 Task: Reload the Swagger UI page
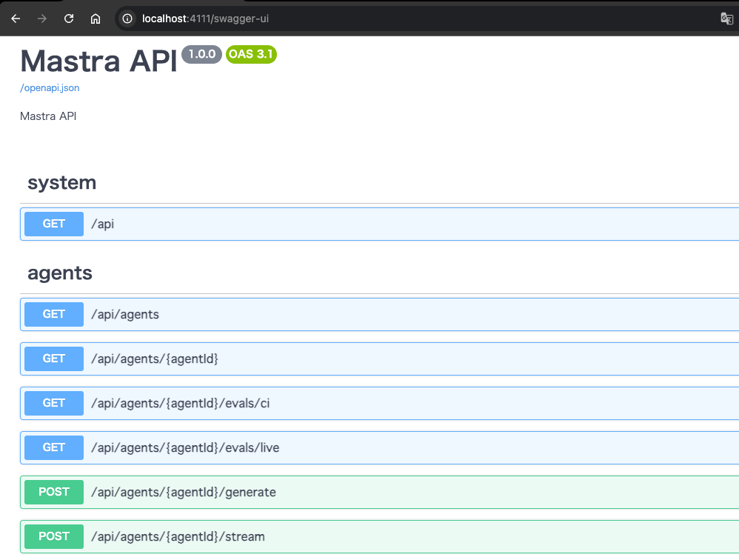[68, 19]
